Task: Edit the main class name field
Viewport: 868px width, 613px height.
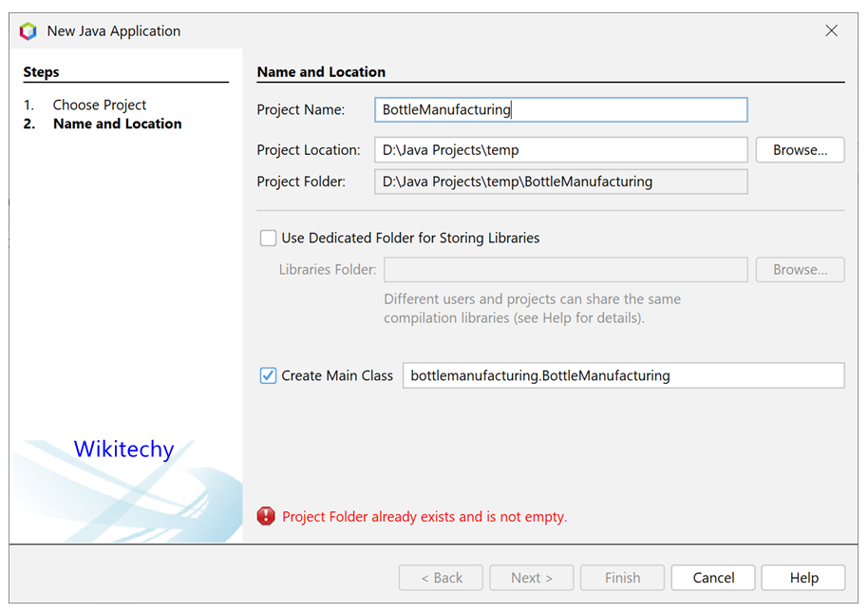Action: click(623, 375)
